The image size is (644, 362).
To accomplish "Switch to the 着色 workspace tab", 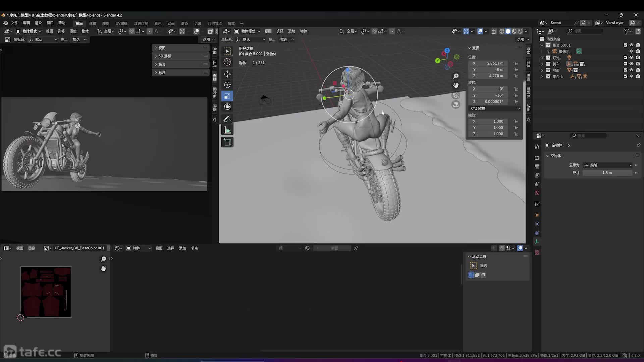I will (x=158, y=24).
